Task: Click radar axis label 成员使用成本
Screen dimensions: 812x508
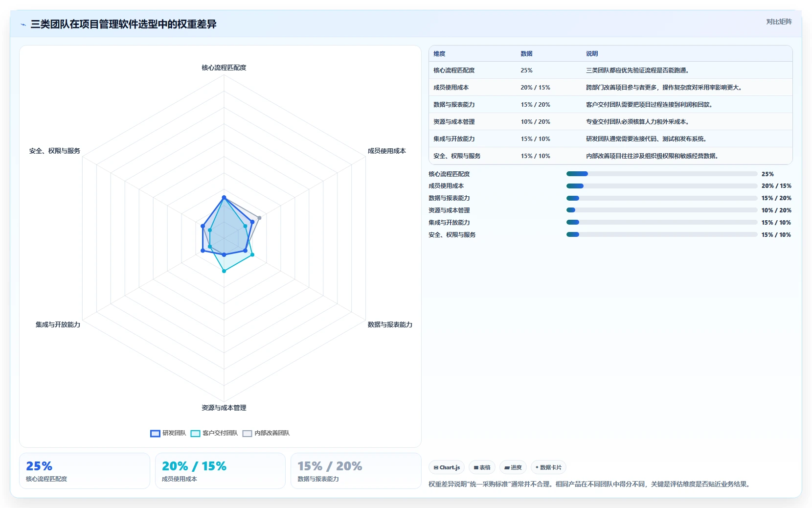Action: pyautogui.click(x=387, y=151)
